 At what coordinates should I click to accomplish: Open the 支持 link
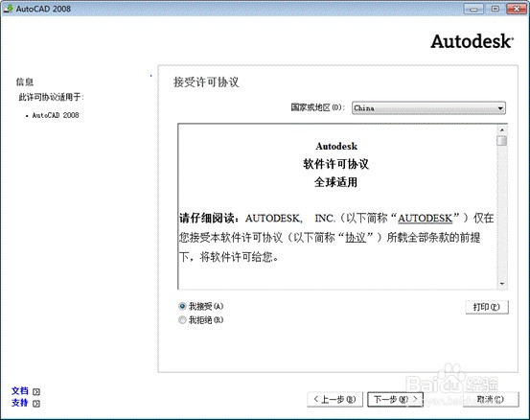[20, 403]
